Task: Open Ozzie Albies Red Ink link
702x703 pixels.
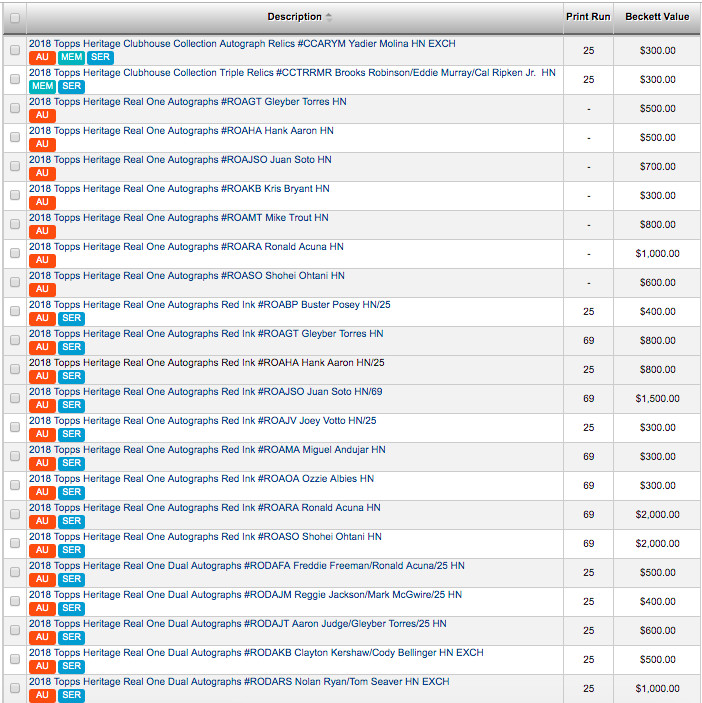Action: tap(201, 479)
